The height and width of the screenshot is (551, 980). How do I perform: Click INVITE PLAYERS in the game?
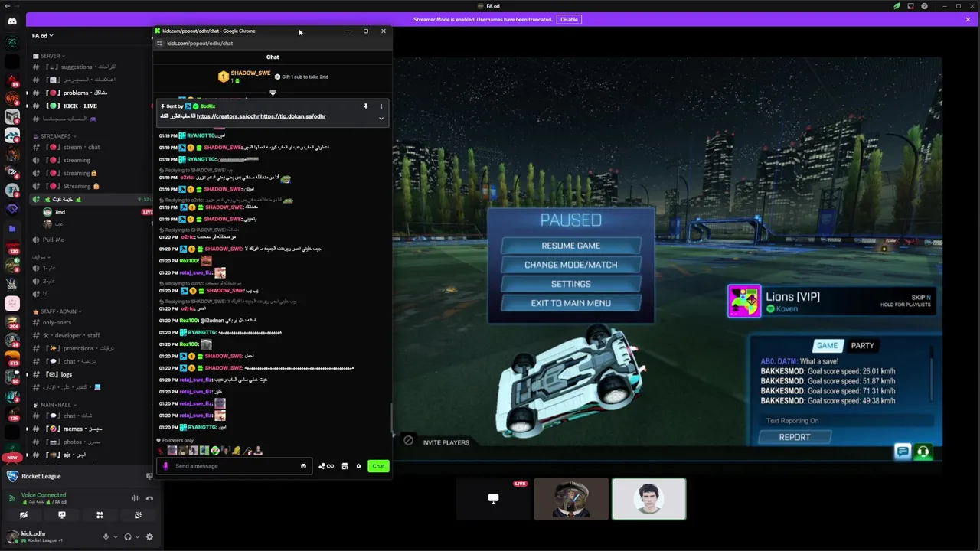click(446, 442)
